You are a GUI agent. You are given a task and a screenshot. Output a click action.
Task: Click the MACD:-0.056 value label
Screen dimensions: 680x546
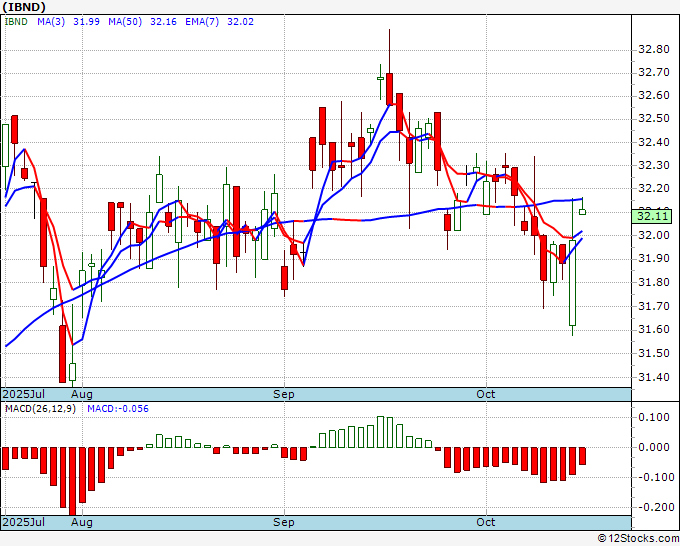[118, 409]
